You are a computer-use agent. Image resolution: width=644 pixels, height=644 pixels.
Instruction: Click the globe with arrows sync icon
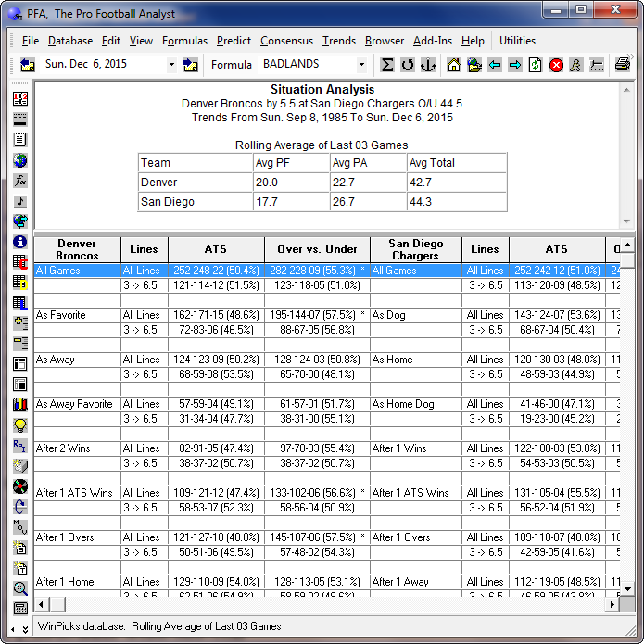(x=20, y=221)
